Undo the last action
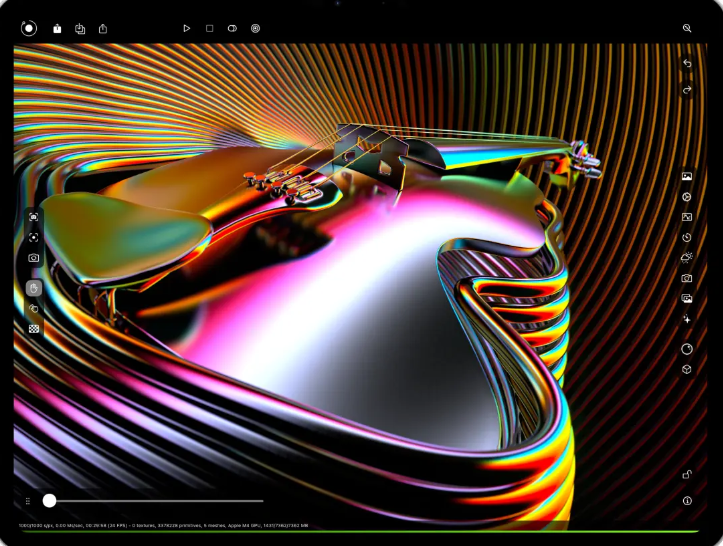Image resolution: width=723 pixels, height=546 pixels. tap(687, 63)
